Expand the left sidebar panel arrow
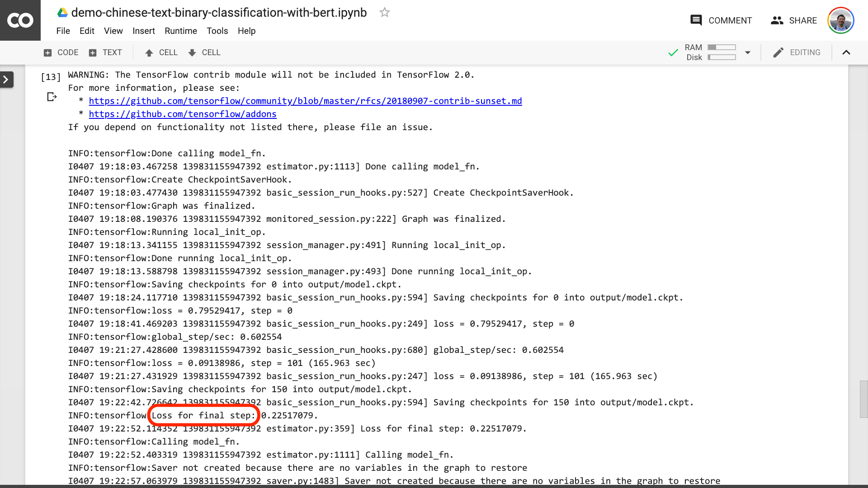Screen dimensions: 868x488 click(x=6, y=80)
